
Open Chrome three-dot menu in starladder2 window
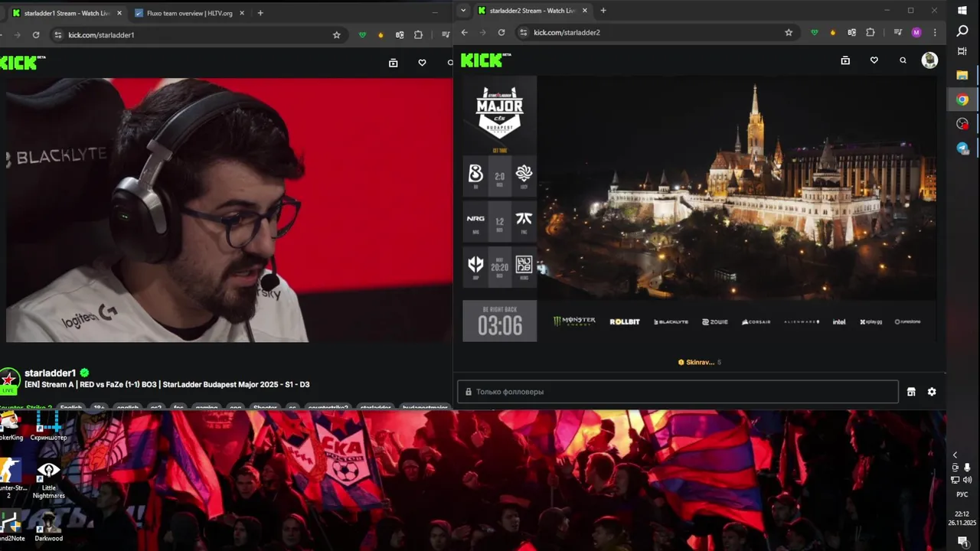coord(936,32)
